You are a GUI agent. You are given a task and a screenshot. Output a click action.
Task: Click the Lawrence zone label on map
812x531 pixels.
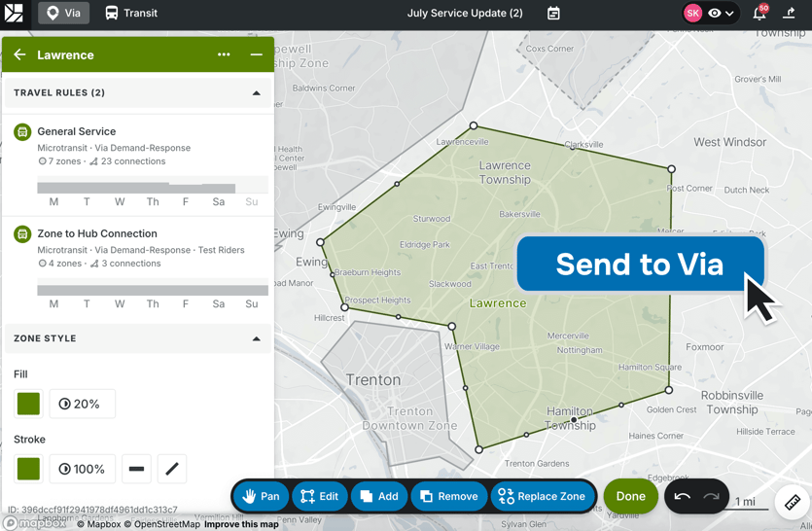(498, 303)
